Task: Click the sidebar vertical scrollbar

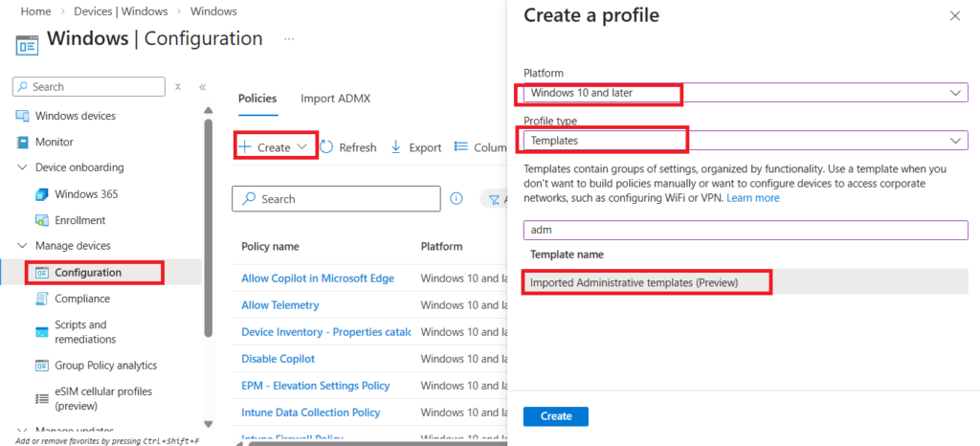Action: pos(209,228)
